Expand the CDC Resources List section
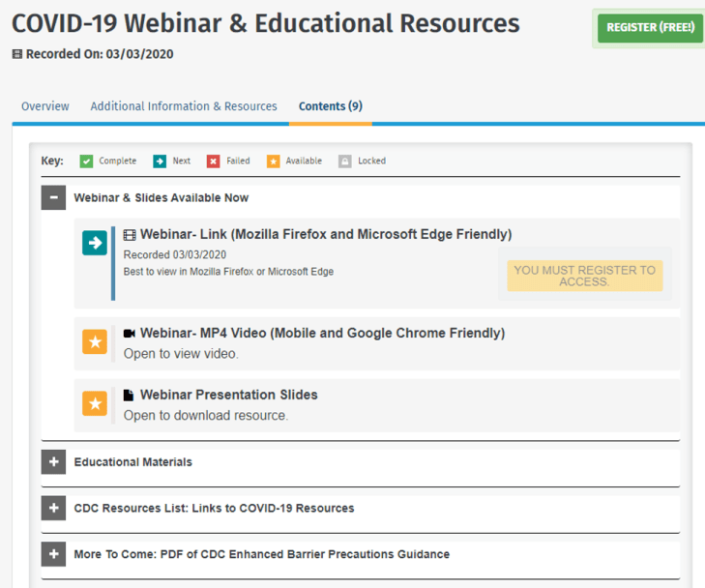Image resolution: width=705 pixels, height=588 pixels. [53, 508]
